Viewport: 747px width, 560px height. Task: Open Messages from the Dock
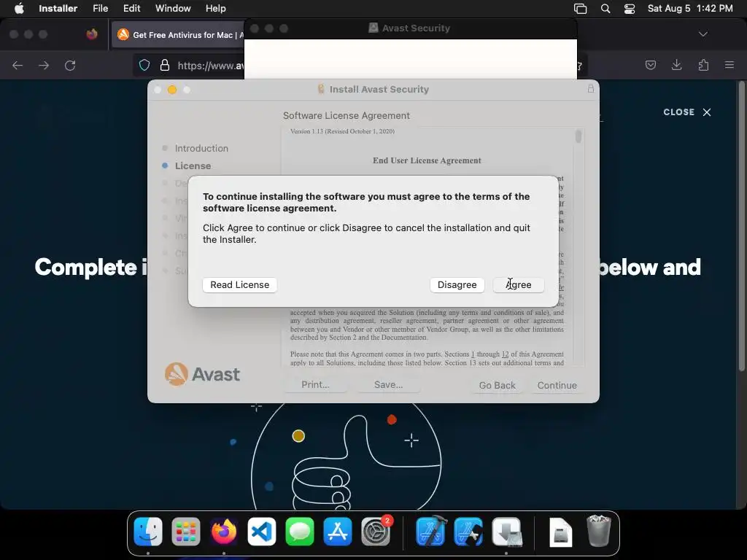[300, 532]
